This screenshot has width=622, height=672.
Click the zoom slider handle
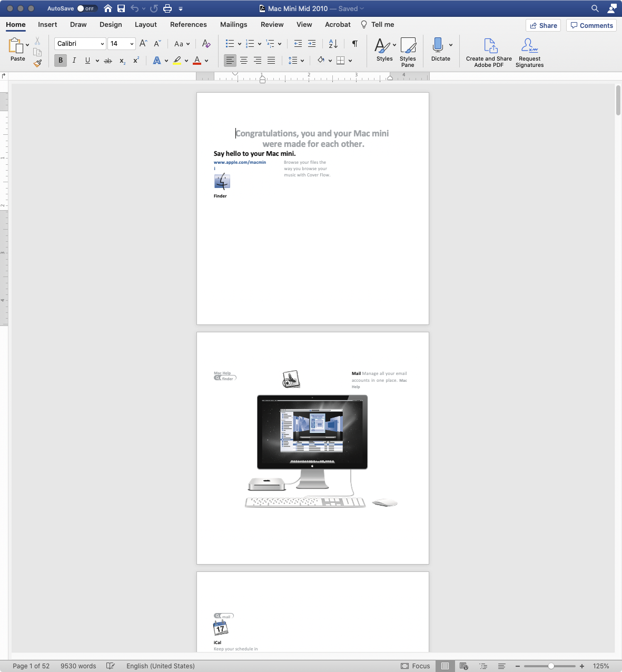click(551, 666)
